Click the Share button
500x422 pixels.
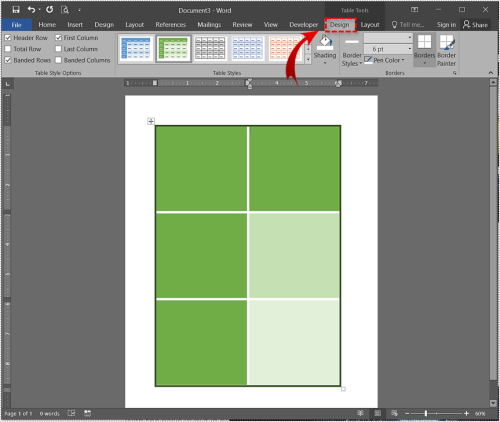476,25
